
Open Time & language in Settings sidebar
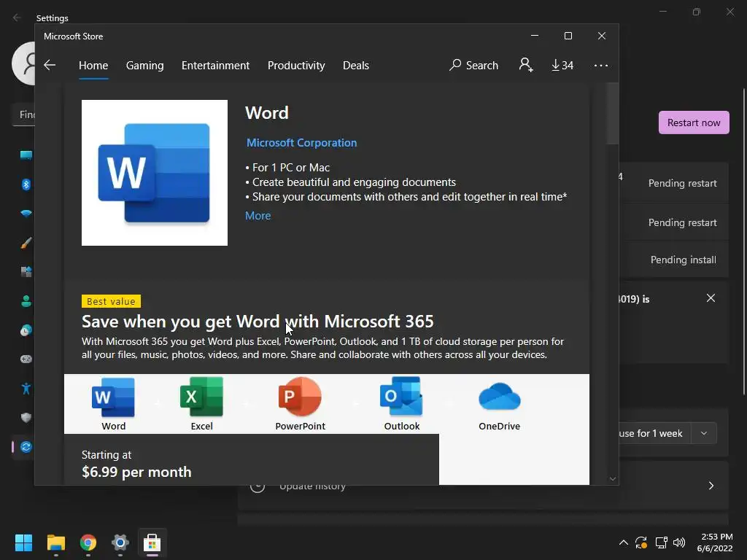26,330
